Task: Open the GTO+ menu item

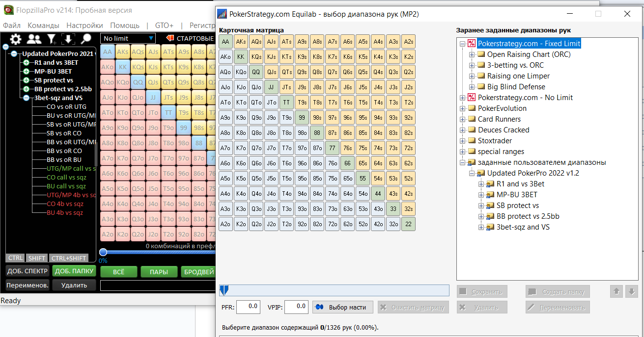Action: [164, 26]
